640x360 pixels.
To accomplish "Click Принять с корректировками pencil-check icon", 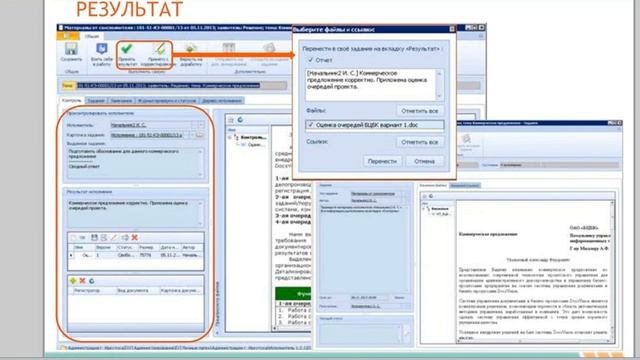I will (158, 49).
